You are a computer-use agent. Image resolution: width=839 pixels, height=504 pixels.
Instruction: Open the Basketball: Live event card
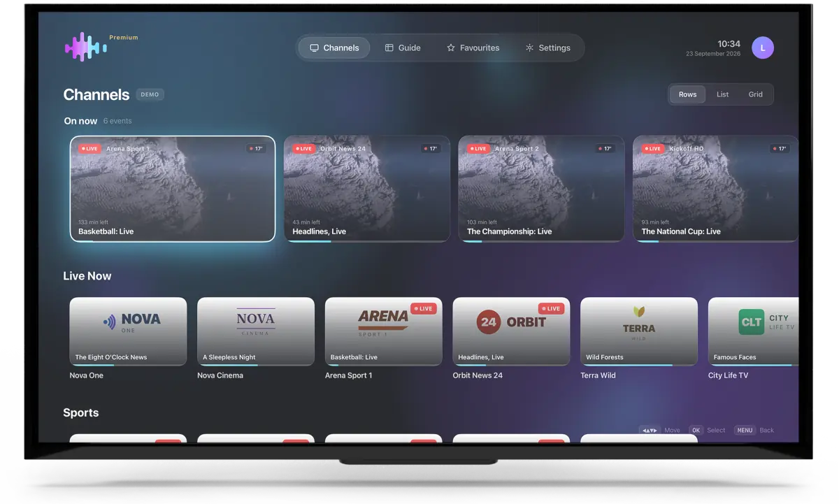pyautogui.click(x=173, y=189)
